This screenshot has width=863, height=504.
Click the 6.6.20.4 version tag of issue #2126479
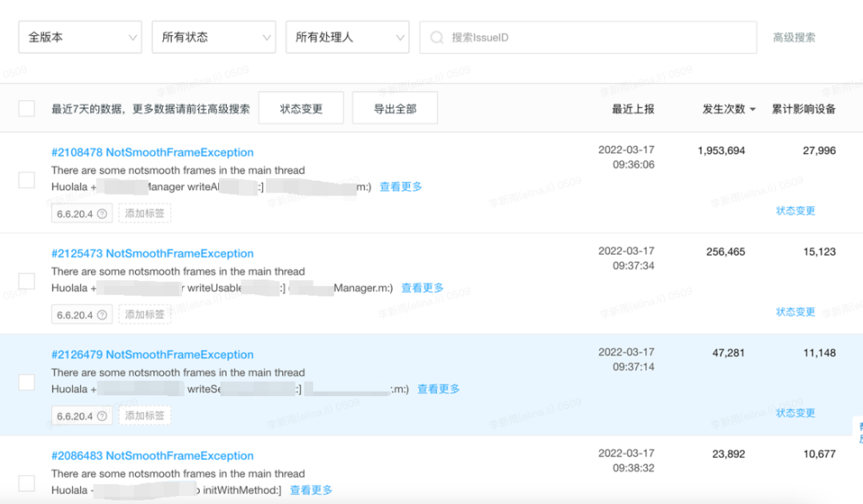82,416
